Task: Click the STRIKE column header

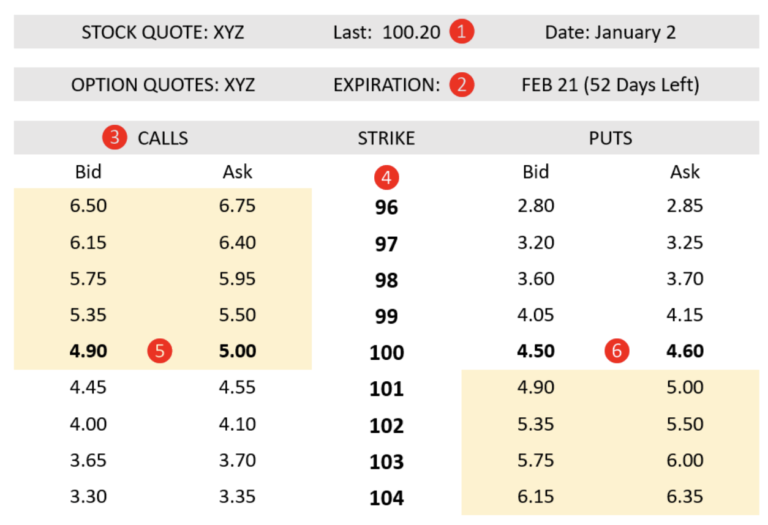Action: point(386,138)
